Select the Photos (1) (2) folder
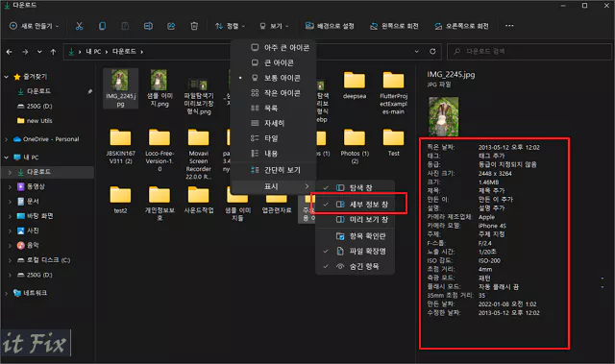Image resolution: width=615 pixels, height=364 pixels. click(x=355, y=147)
